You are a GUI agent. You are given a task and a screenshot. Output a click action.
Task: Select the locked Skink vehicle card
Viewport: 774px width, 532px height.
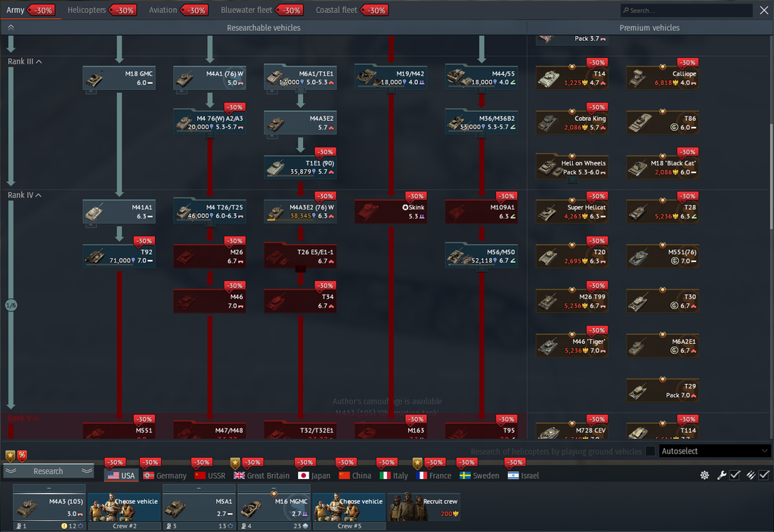[x=391, y=212]
